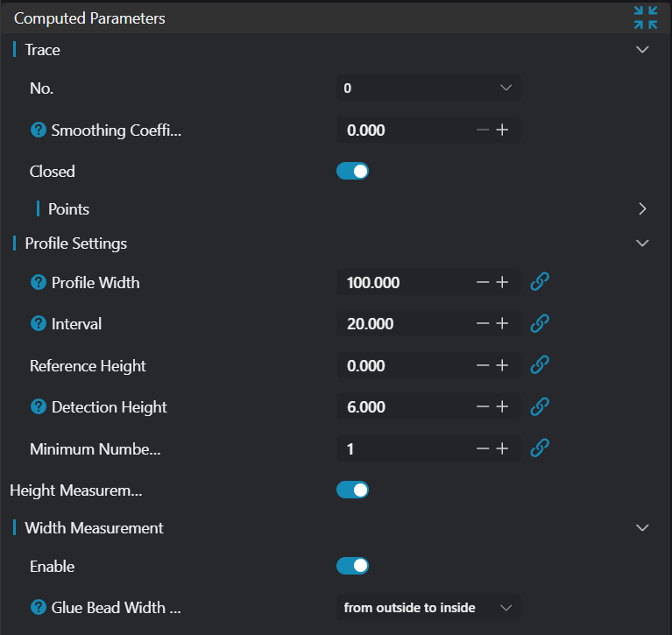Click help icon beside Glue Bead Width
672x635 pixels.
click(38, 608)
